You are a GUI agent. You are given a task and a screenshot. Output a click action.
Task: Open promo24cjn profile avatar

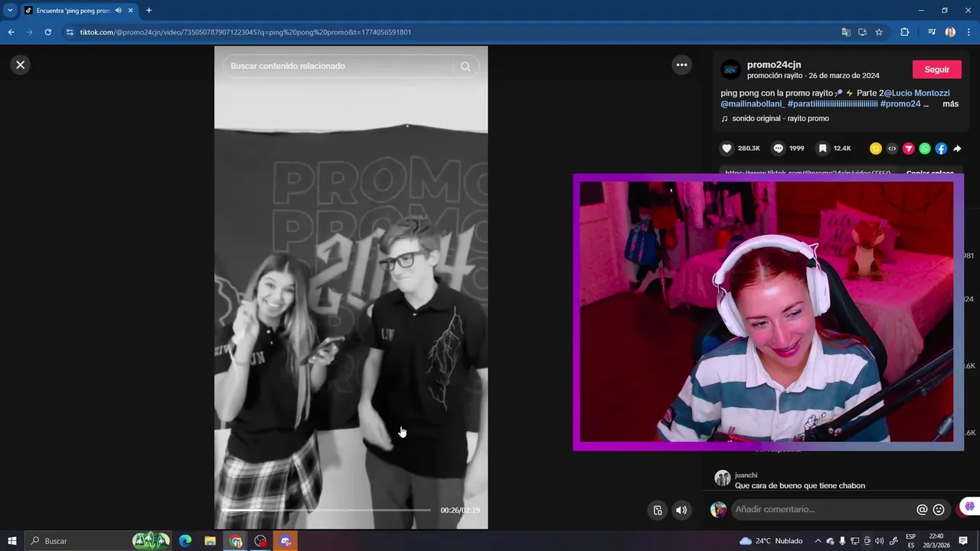[x=731, y=70]
